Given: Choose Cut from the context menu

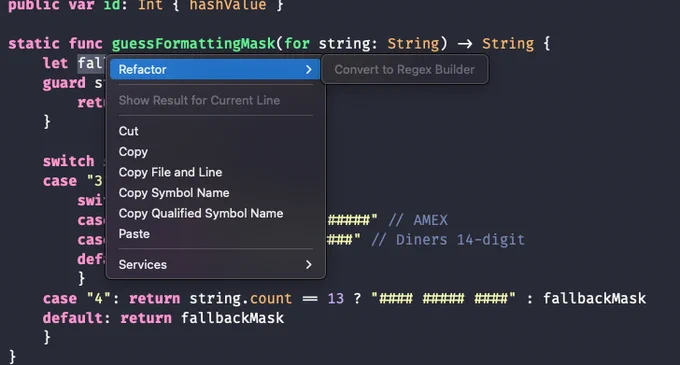Looking at the screenshot, I should point(128,131).
